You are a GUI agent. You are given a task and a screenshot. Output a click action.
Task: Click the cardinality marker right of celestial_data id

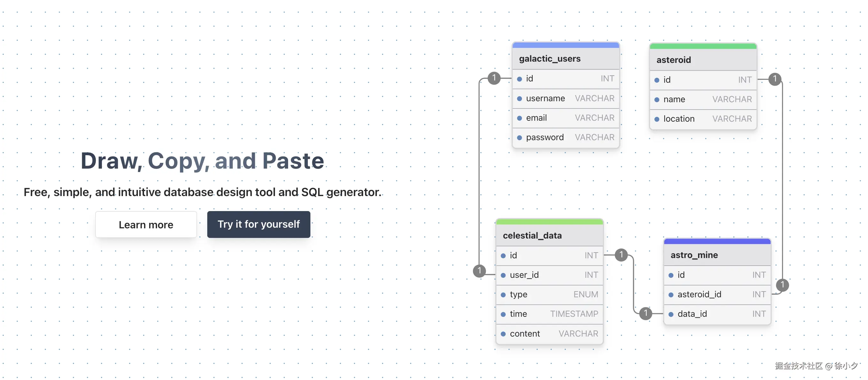621,255
